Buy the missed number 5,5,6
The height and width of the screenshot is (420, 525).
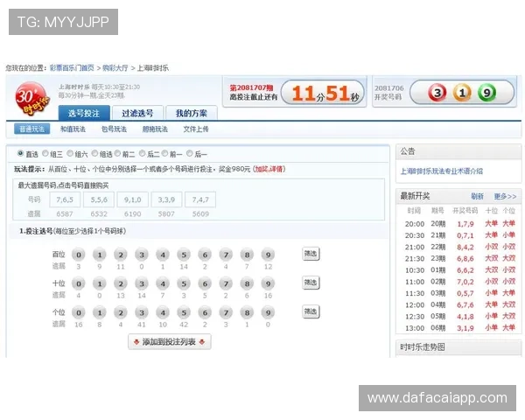99,200
